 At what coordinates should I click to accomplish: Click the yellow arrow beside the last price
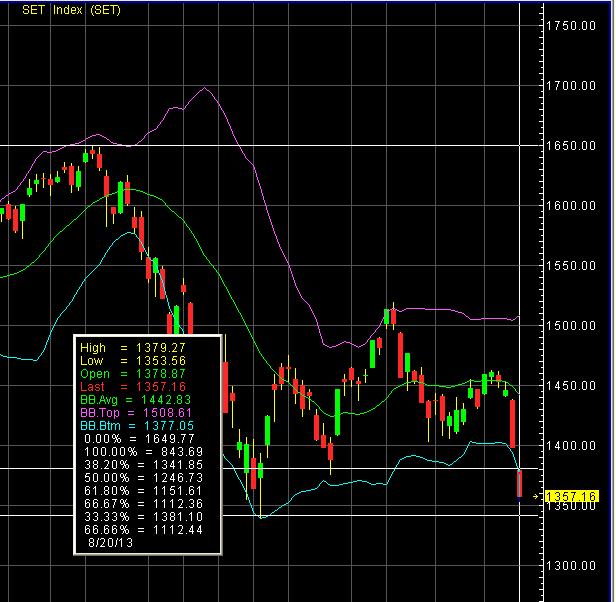pos(535,497)
